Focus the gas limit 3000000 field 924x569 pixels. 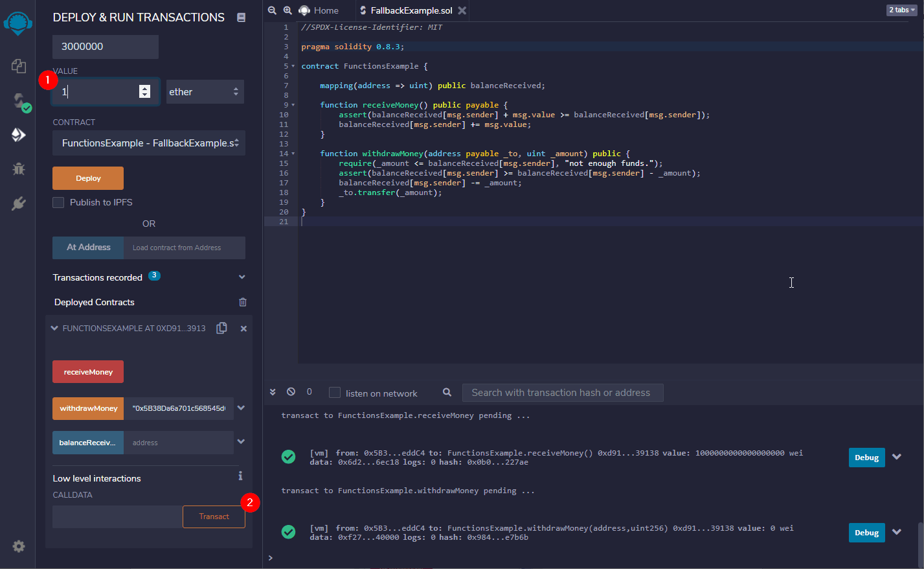(106, 47)
